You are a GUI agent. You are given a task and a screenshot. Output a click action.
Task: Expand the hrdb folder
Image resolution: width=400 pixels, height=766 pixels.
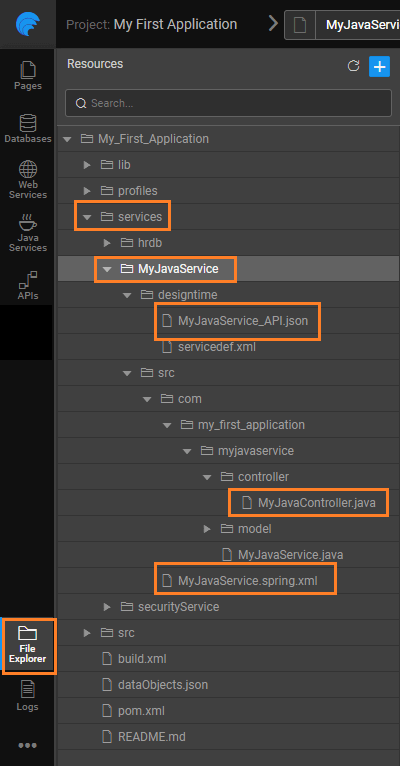[107, 243]
